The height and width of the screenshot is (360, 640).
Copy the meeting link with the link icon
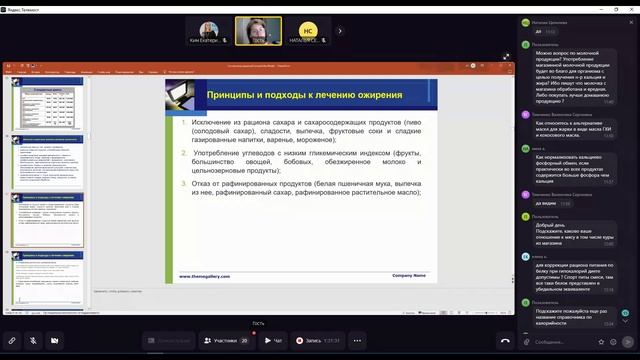[x=12, y=340]
